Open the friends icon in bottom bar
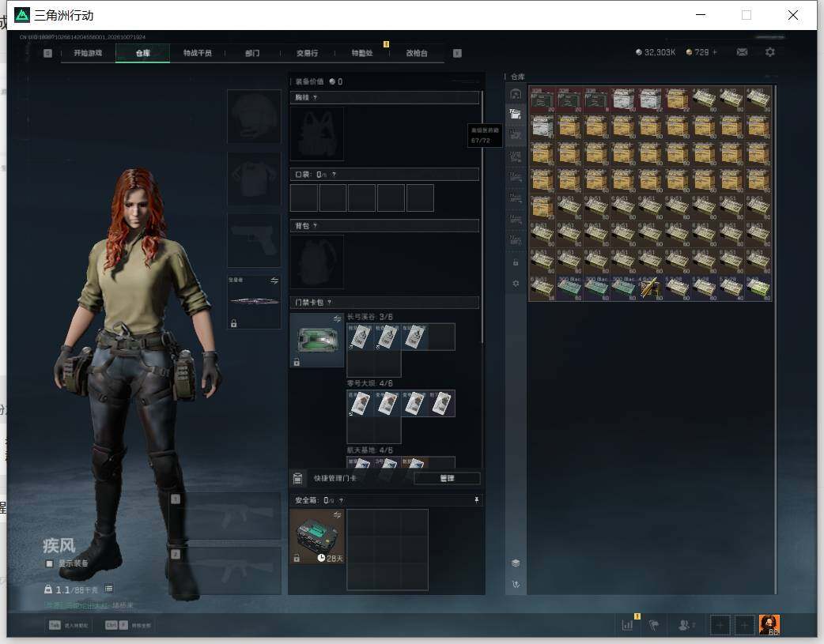 685,625
